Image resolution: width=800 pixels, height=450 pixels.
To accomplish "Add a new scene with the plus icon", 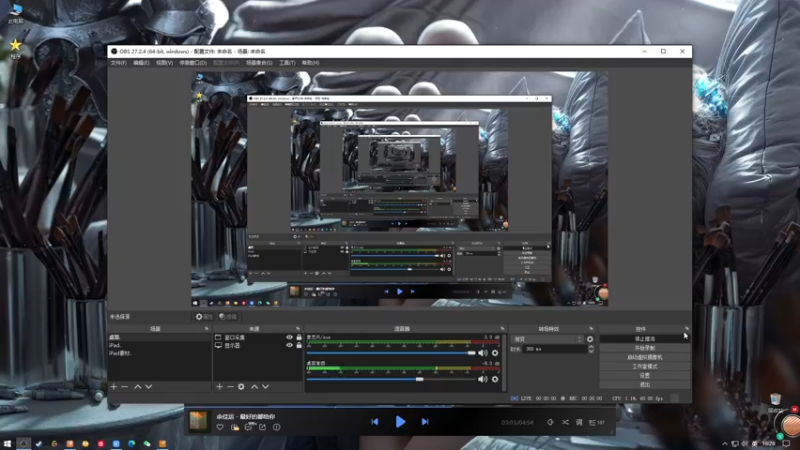I will click(x=114, y=387).
